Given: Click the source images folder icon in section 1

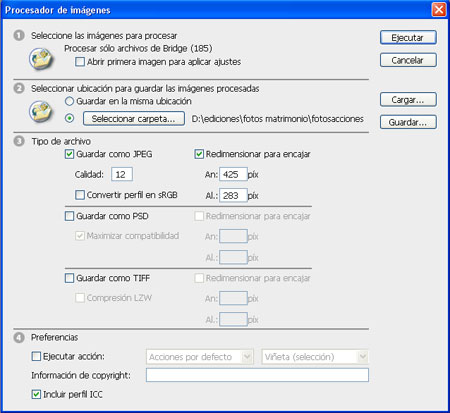Looking at the screenshot, I should 40,59.
